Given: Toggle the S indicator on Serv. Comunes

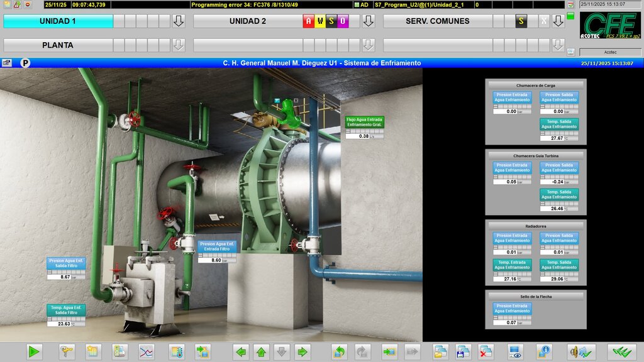Looking at the screenshot, I should 521,21.
